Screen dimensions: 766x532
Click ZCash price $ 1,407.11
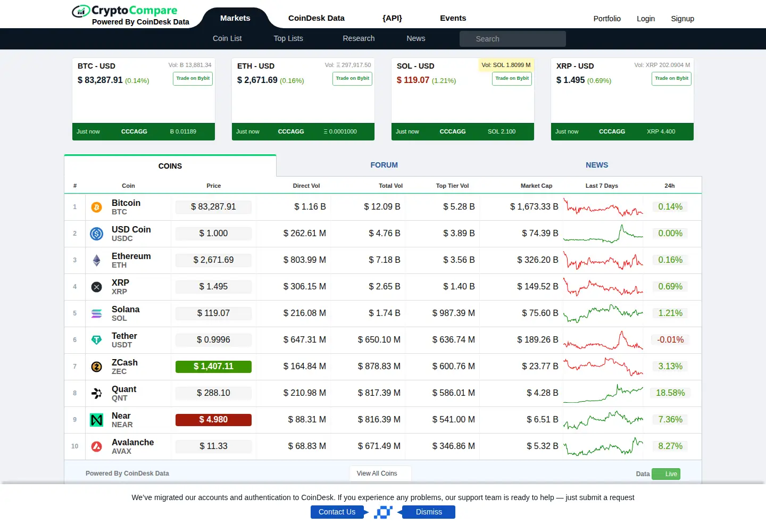213,367
